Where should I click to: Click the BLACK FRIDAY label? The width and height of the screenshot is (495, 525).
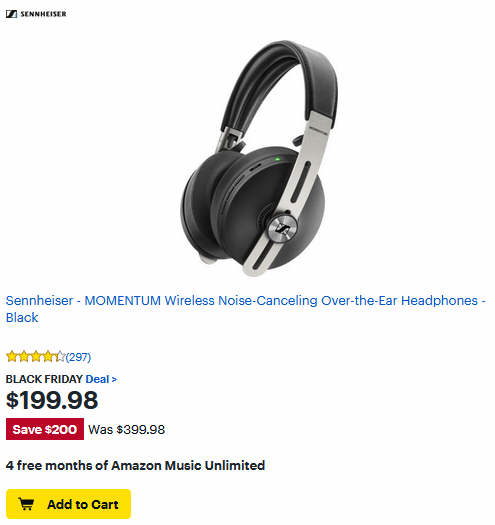(x=44, y=379)
